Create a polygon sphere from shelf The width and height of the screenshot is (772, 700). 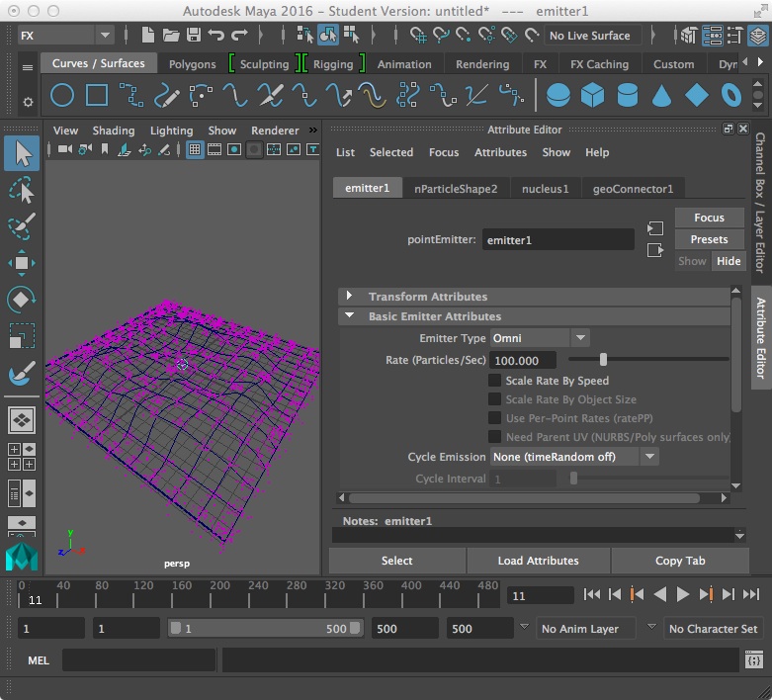[558, 96]
